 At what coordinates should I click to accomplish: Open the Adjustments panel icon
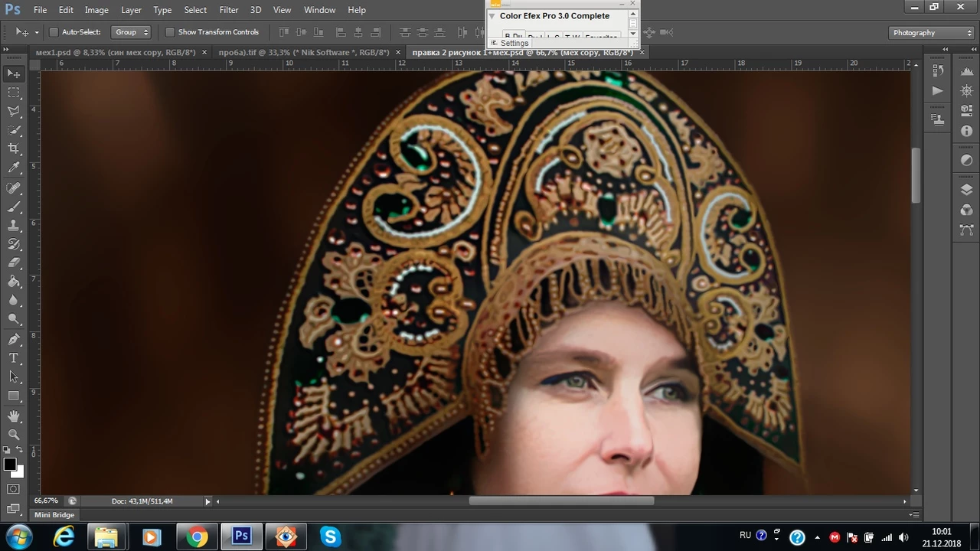point(966,161)
